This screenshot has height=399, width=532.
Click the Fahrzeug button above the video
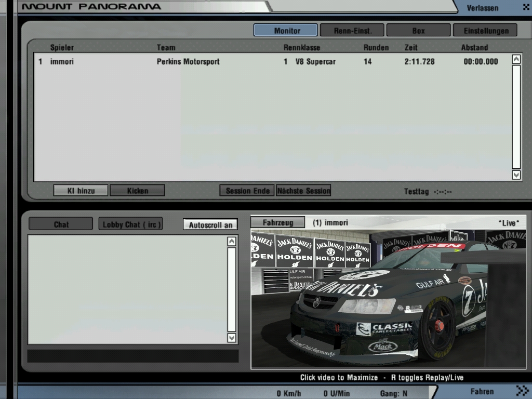point(277,222)
